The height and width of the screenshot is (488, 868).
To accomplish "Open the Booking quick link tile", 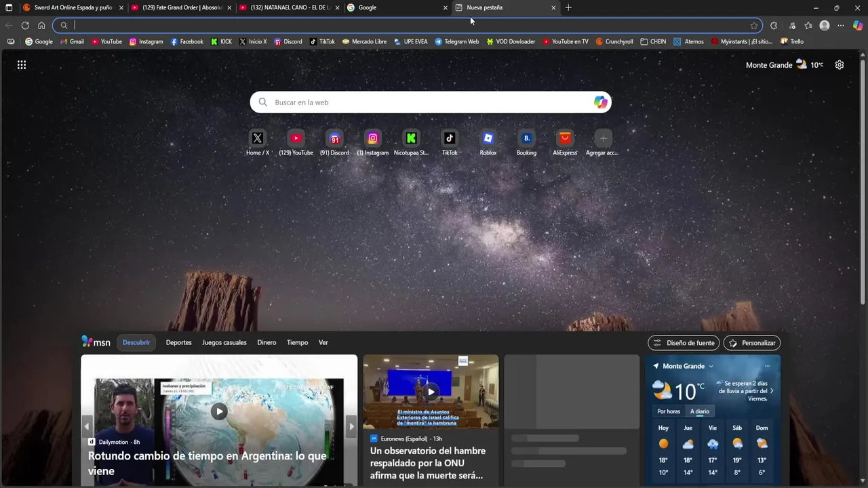I will click(526, 138).
